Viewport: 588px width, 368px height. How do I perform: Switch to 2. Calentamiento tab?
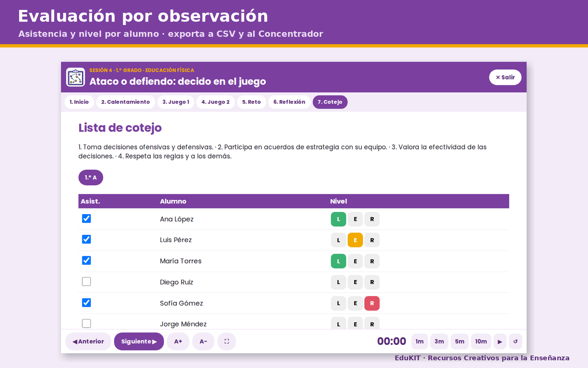click(126, 102)
